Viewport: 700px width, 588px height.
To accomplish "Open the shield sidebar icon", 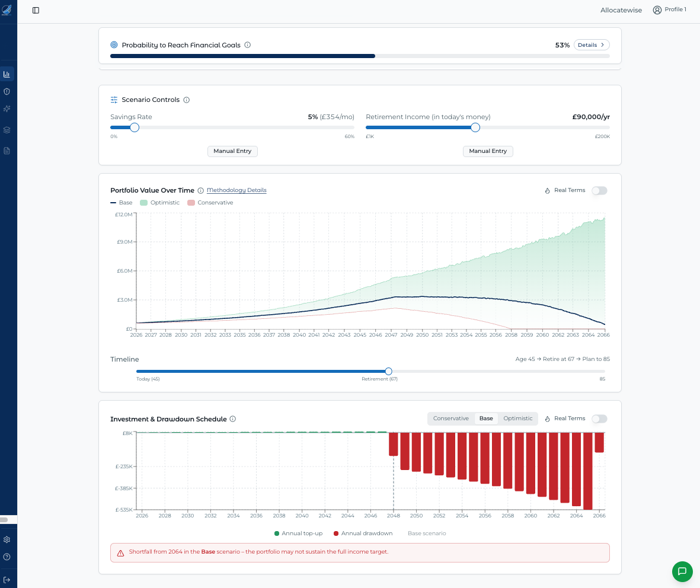I will pyautogui.click(x=7, y=91).
